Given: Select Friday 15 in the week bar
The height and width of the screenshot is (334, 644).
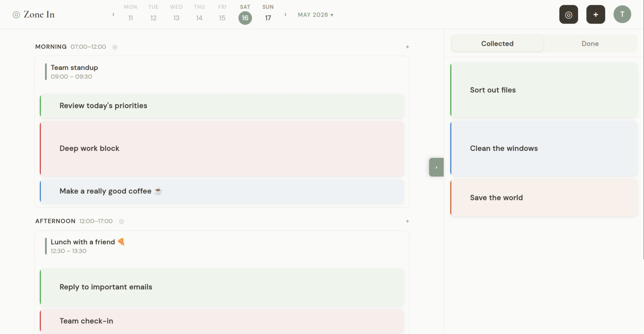Looking at the screenshot, I should click(x=222, y=13).
